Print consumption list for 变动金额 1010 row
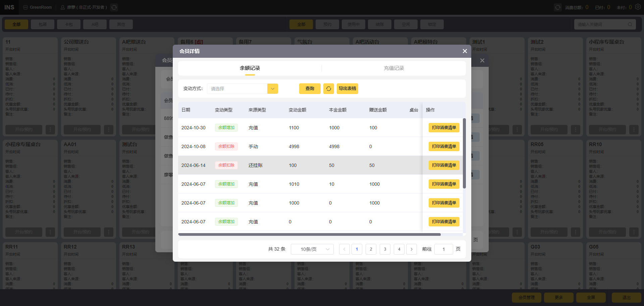 pos(444,184)
